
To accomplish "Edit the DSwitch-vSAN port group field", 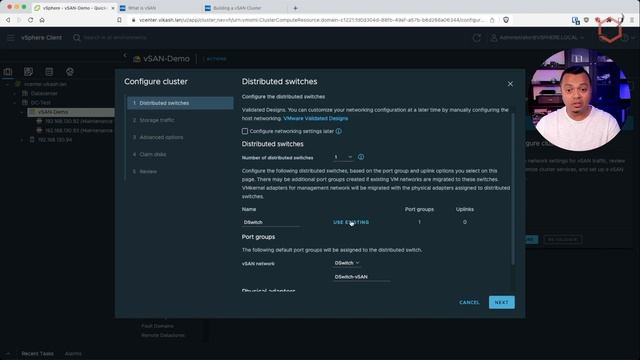I will [x=361, y=277].
